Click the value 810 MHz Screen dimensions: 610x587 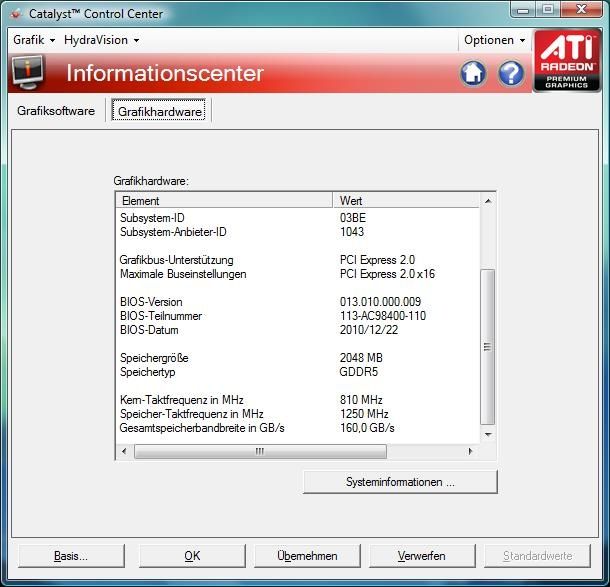[361, 400]
